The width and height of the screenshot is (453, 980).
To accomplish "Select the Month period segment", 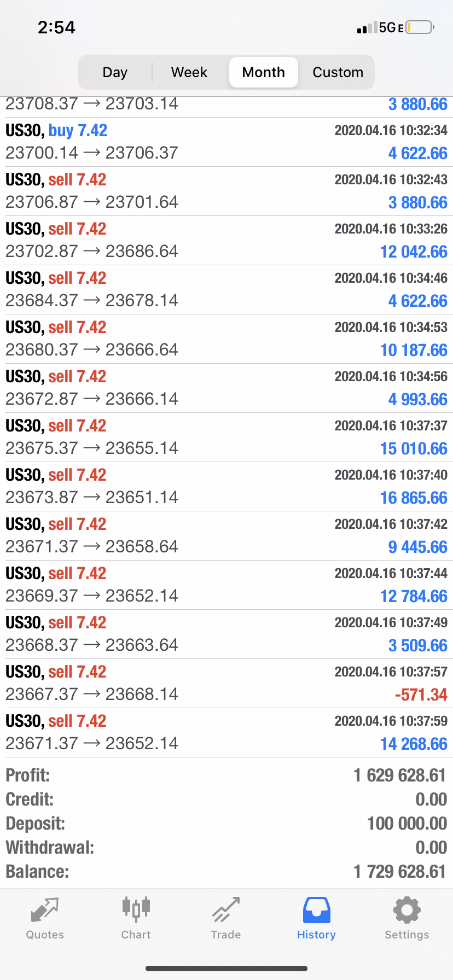I will (x=264, y=72).
